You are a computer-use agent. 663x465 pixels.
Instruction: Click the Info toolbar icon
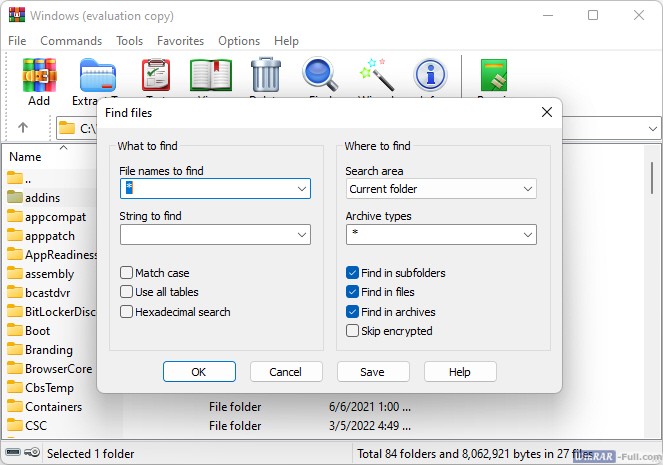[x=430, y=76]
